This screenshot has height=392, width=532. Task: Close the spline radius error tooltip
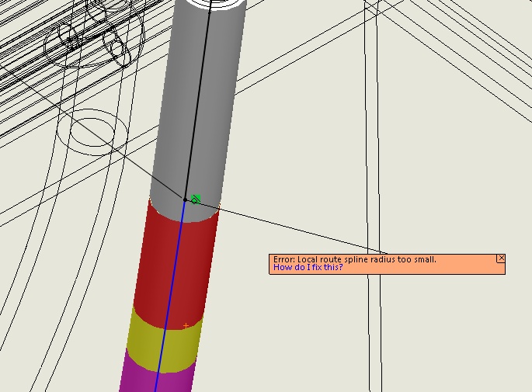point(501,258)
